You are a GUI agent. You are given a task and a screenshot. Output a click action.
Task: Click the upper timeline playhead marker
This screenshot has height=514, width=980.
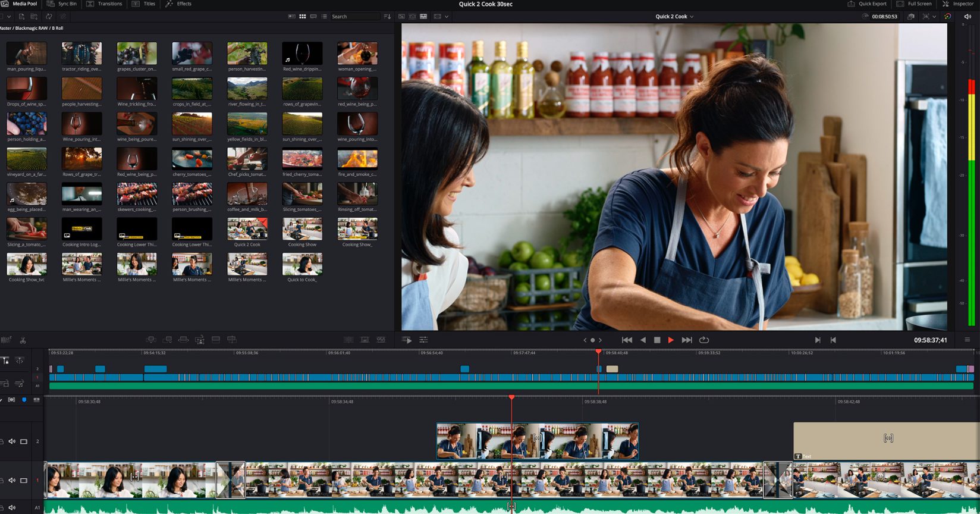(599, 352)
